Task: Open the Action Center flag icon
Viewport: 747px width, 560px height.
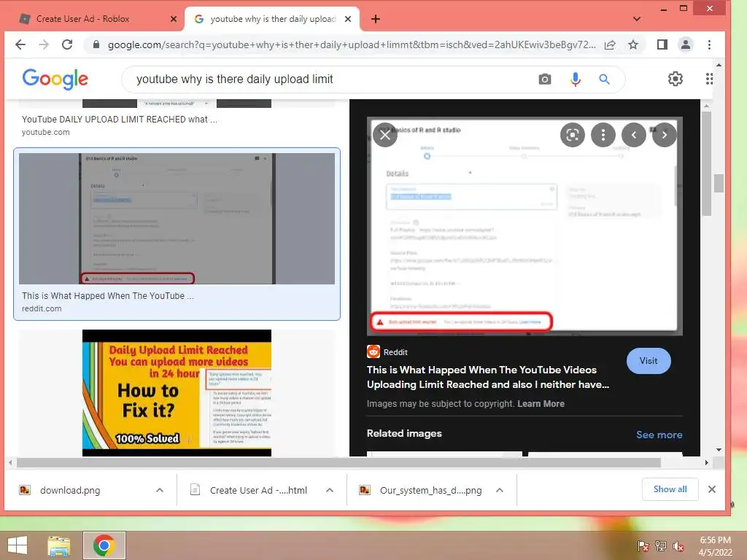Action: click(x=643, y=546)
